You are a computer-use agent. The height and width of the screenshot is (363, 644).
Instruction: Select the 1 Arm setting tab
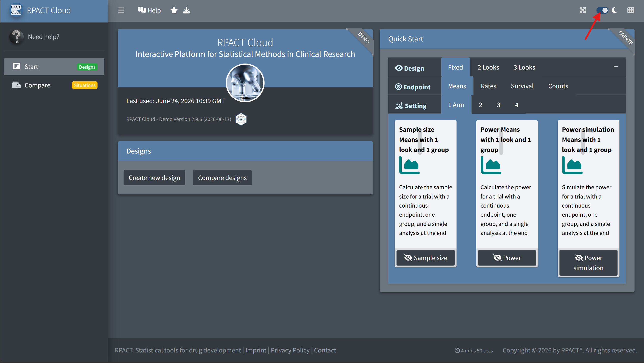pos(456,104)
